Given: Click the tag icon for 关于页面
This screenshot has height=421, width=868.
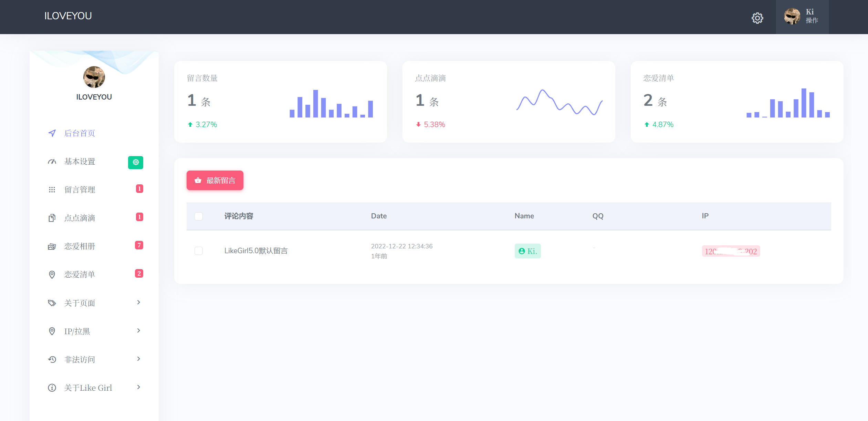Looking at the screenshot, I should point(52,303).
